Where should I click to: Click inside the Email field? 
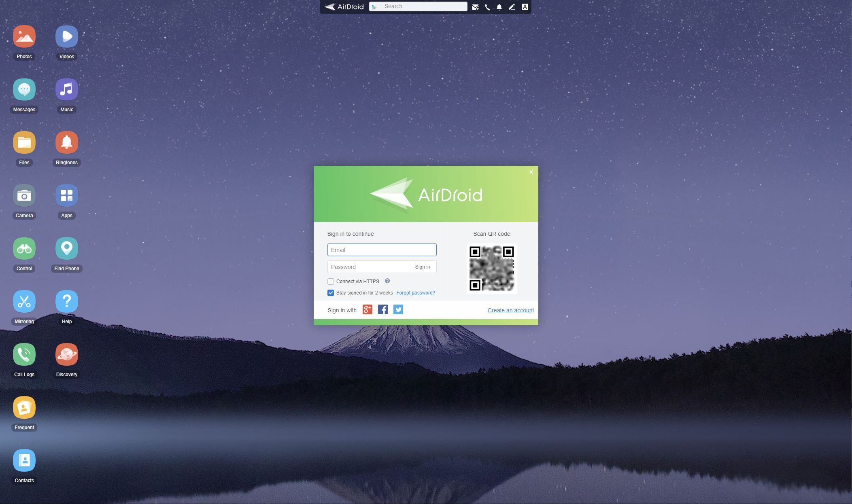382,250
